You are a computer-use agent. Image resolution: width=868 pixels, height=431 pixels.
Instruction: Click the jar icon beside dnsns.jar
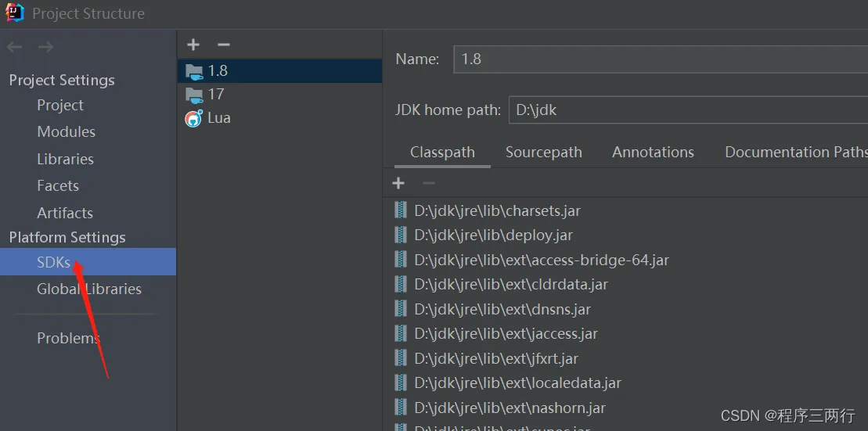click(400, 309)
